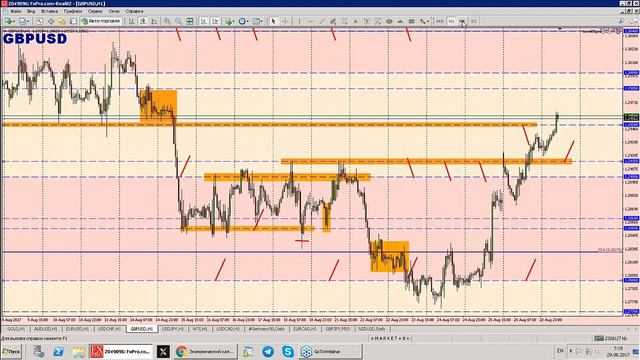Screen dimensions: 640x360
Task: Switch chart to candlesticks icon
Action: coord(143,21)
